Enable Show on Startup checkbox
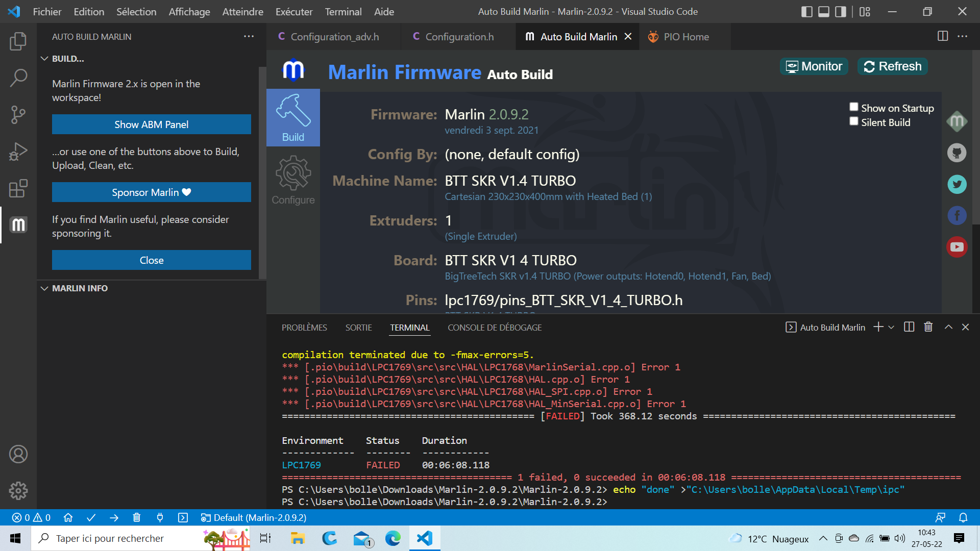The image size is (980, 551). [853, 107]
